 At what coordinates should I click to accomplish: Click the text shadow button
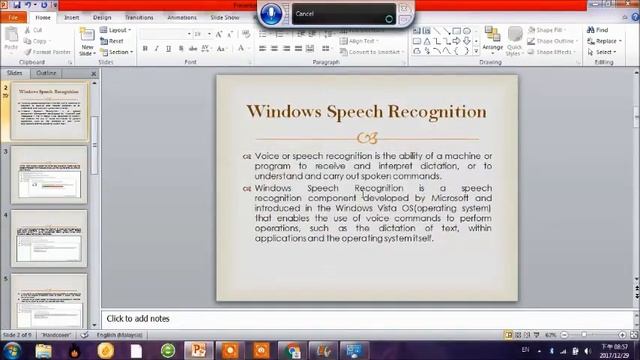[x=181, y=49]
